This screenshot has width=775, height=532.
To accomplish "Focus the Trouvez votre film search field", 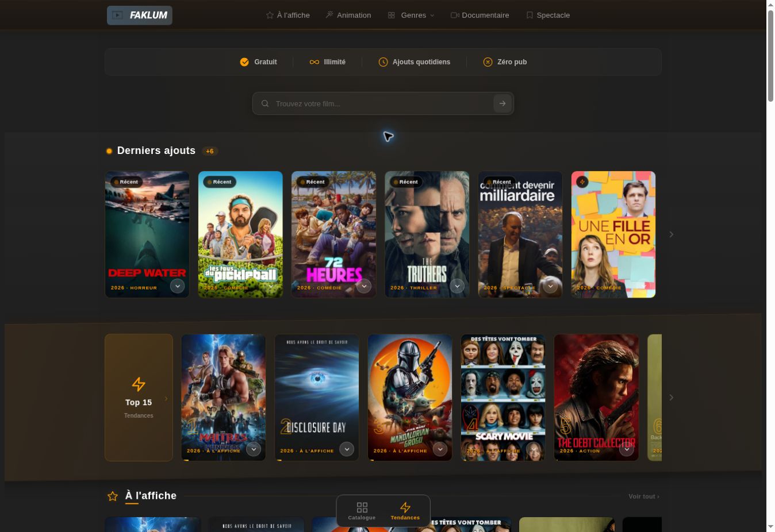I will tap(382, 103).
